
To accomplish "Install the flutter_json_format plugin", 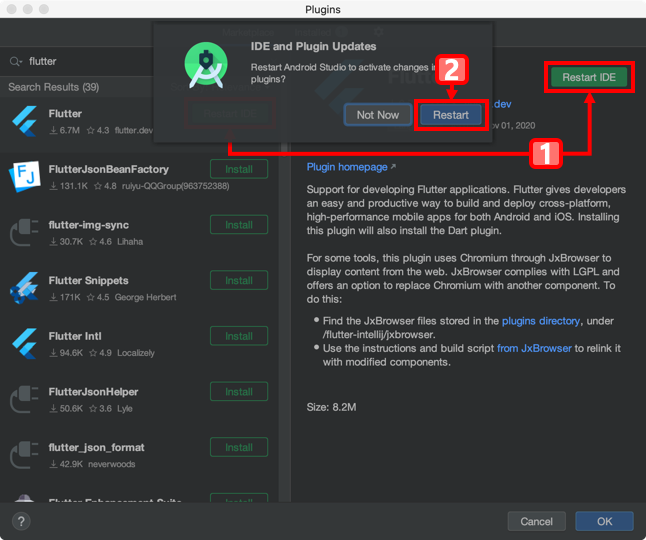I will coord(239,447).
